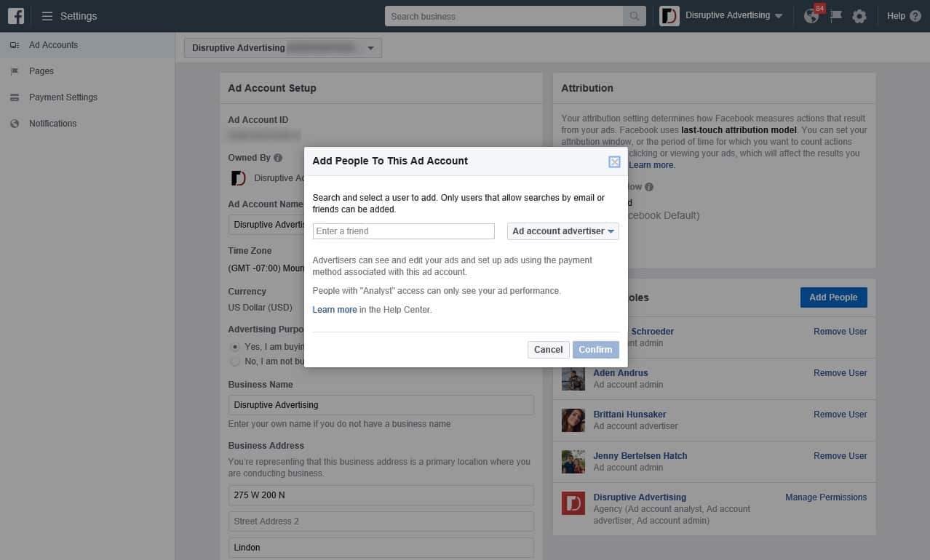The image size is (930, 560).
Task: Click the Pages flag sidebar icon
Action: tap(15, 71)
